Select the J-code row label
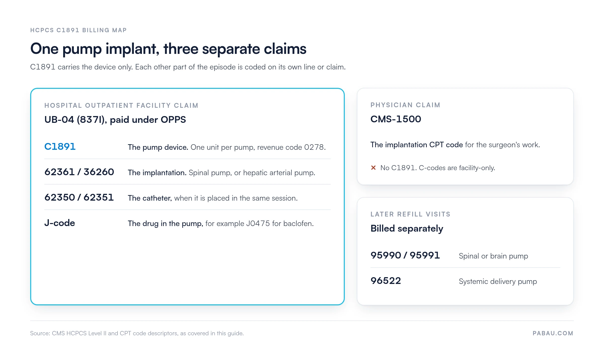 pyautogui.click(x=60, y=223)
